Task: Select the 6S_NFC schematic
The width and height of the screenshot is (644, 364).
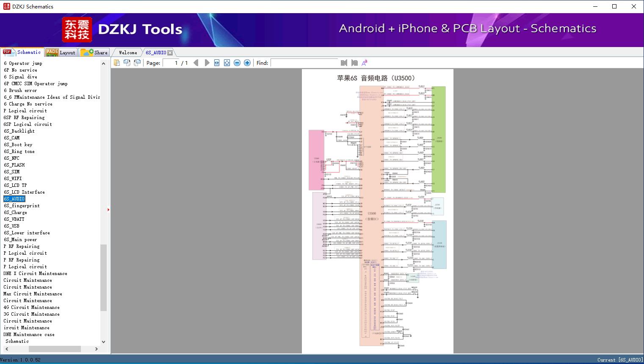Action: pyautogui.click(x=11, y=158)
